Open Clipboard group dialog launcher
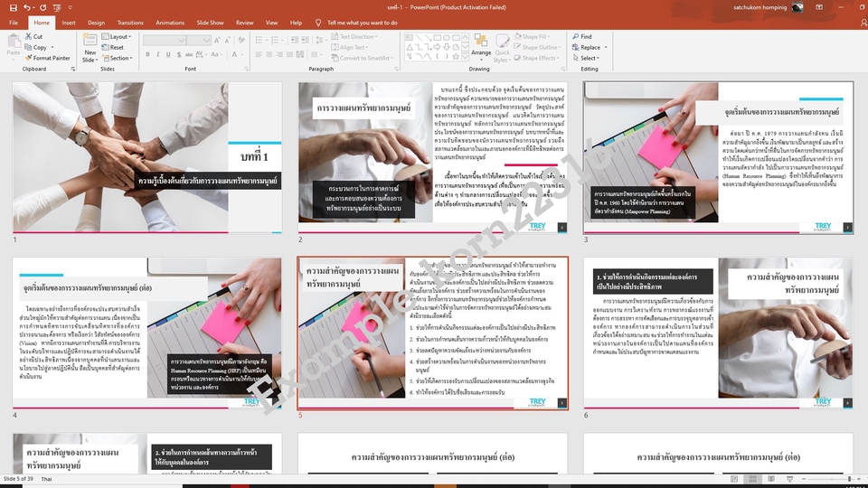Image resolution: width=868 pixels, height=488 pixels. point(73,70)
